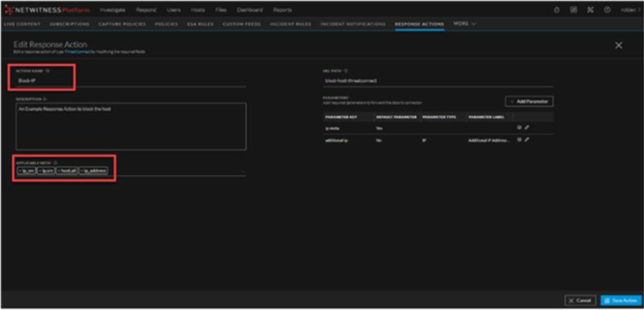Click the Cancel button
Image resolution: width=644 pixels, height=310 pixels.
580,300
